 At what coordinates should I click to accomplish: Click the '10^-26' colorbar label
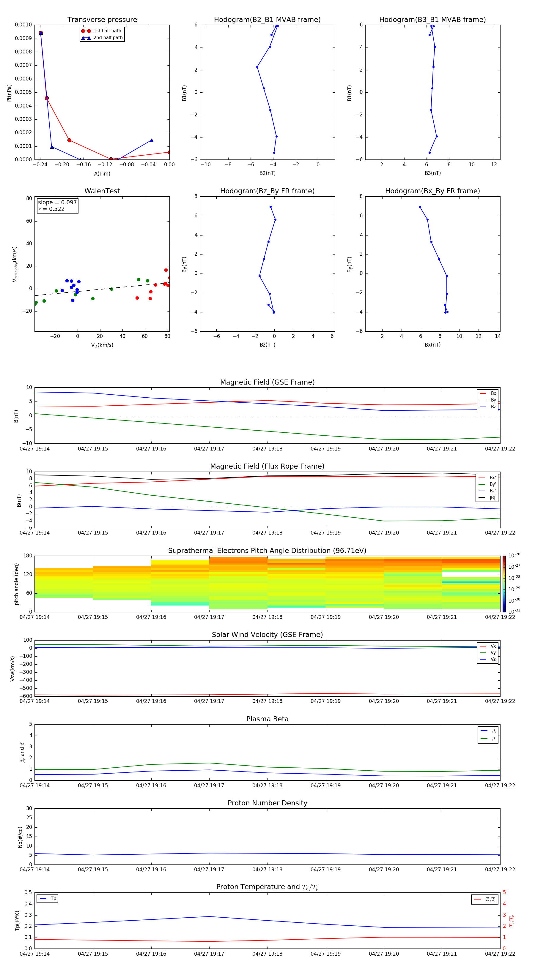[514, 555]
